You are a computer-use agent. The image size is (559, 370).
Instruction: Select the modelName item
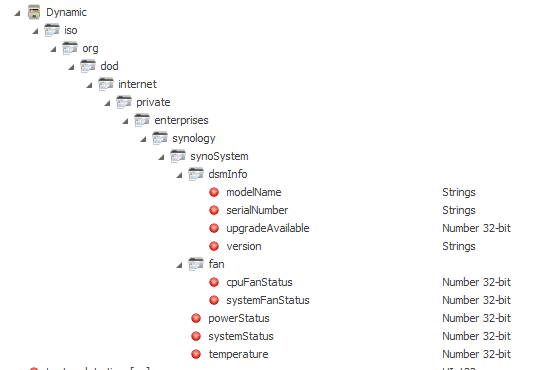[x=254, y=192]
